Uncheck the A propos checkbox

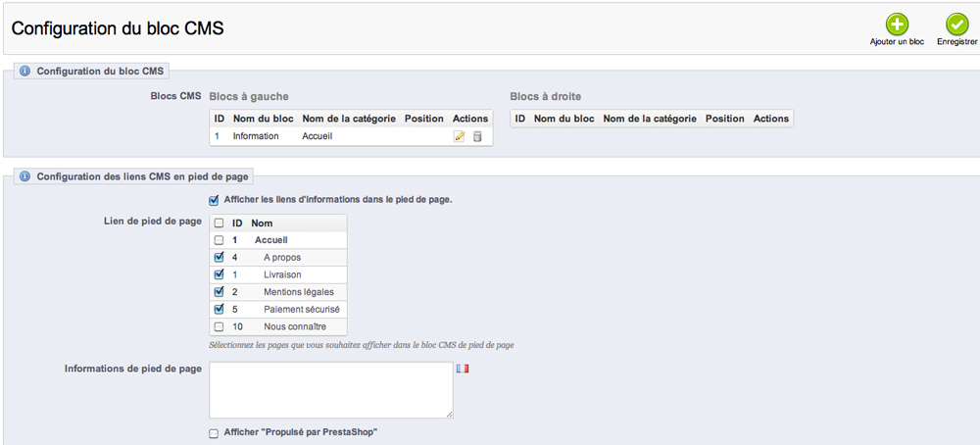point(219,257)
